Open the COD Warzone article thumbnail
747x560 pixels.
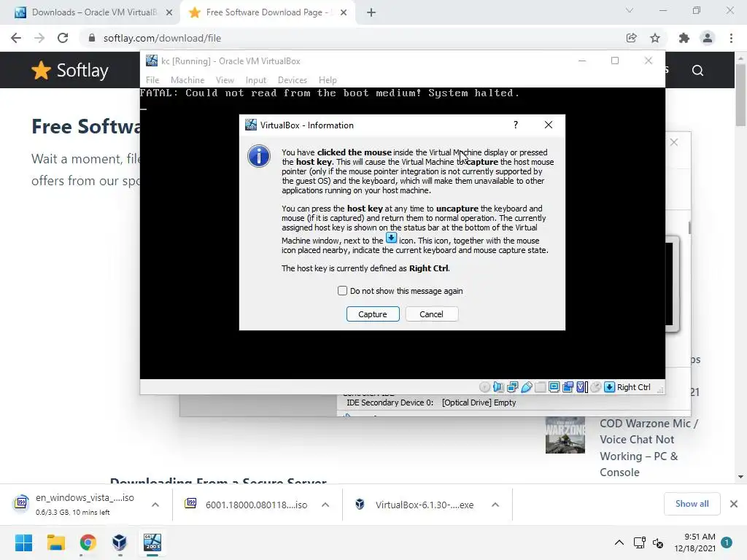[565, 435]
